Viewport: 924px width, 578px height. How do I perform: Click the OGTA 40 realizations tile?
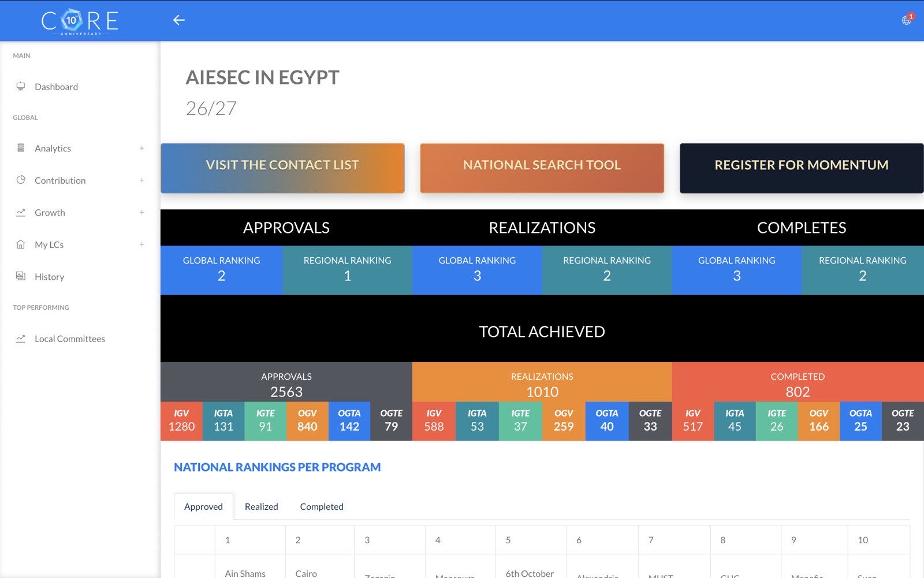pos(607,421)
